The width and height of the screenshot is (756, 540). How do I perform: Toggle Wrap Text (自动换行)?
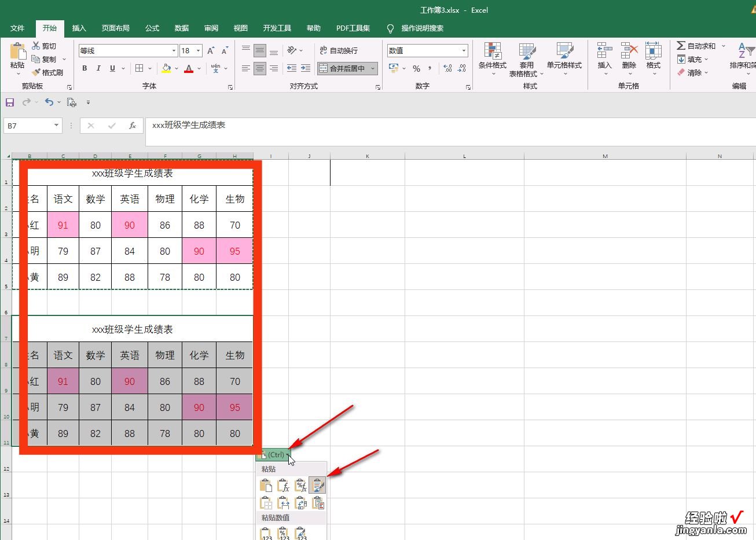click(x=339, y=50)
